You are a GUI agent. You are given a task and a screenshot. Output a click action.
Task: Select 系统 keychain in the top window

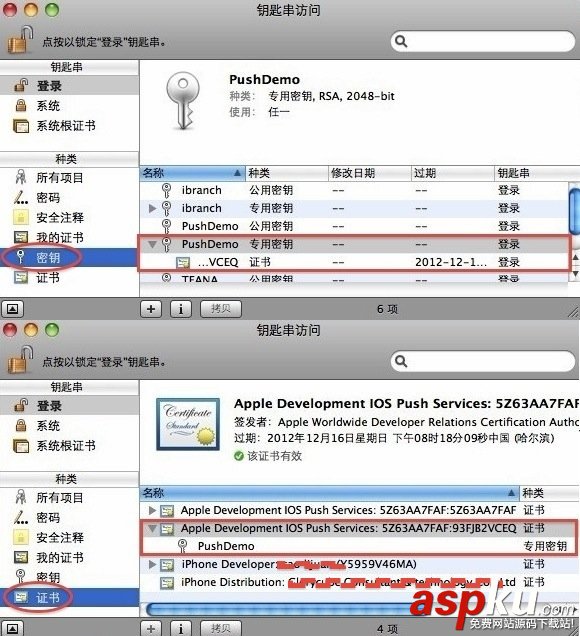(x=69, y=105)
